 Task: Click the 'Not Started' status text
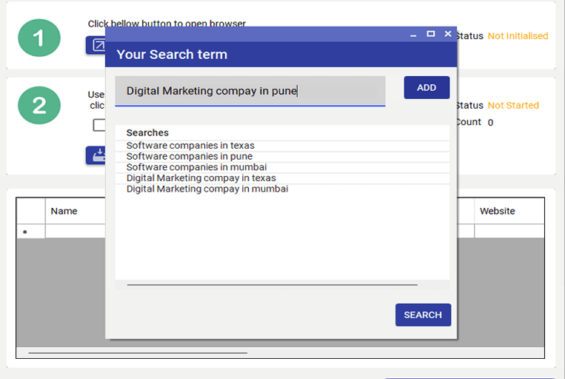coord(513,106)
